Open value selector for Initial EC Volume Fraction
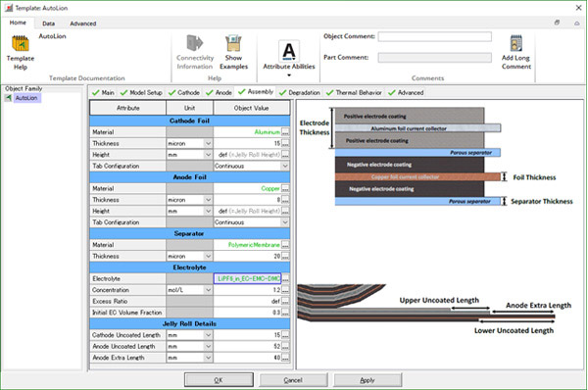 pos(285,313)
